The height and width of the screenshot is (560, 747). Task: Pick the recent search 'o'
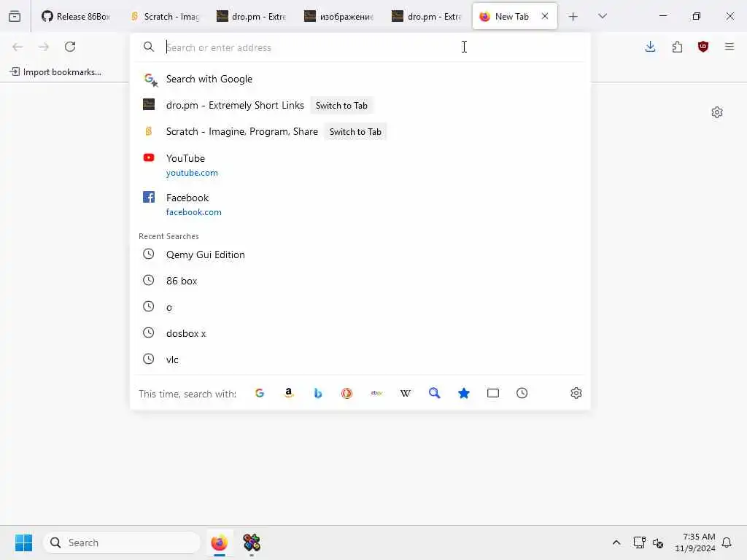tap(360, 307)
